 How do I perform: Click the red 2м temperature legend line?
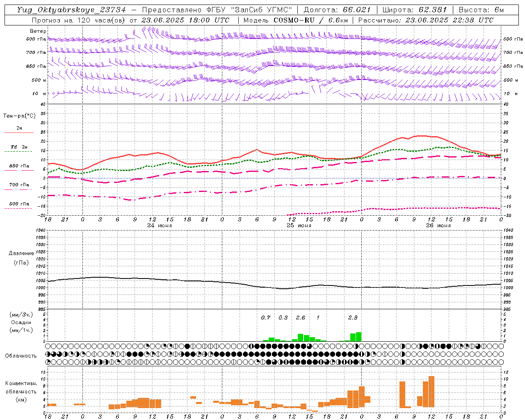[19, 132]
